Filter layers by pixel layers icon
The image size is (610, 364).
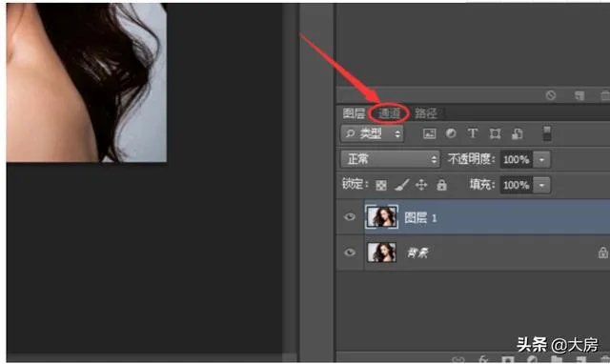(429, 133)
